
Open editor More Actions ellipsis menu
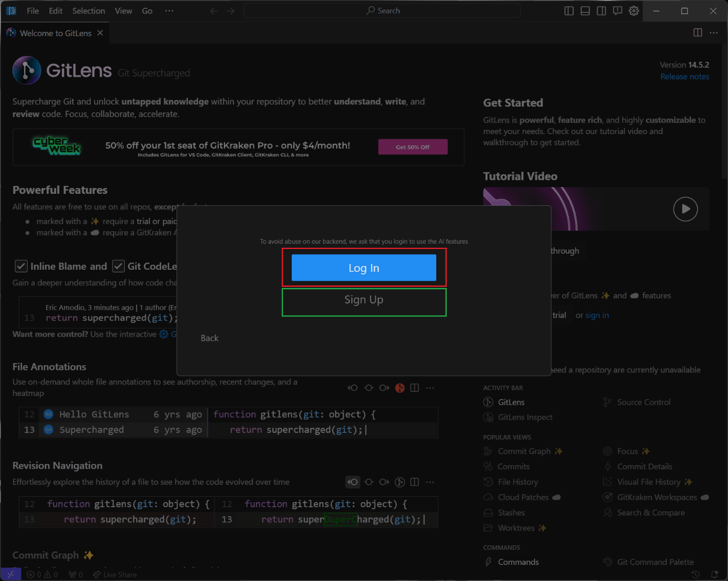point(713,33)
